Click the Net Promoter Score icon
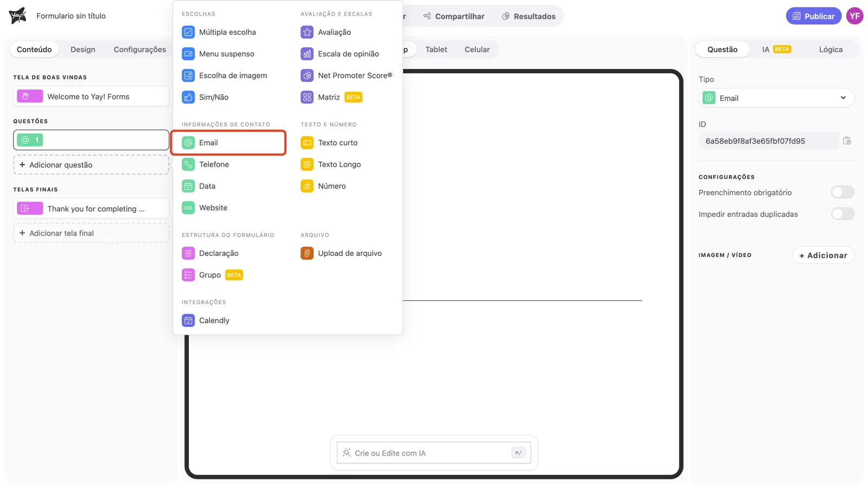 [x=307, y=75]
